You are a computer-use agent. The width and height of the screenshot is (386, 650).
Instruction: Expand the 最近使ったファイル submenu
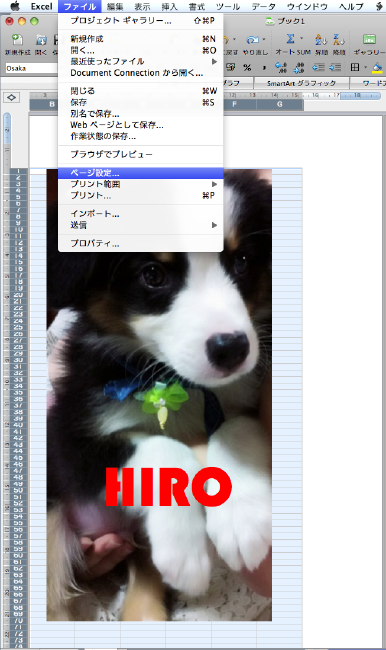(x=214, y=61)
